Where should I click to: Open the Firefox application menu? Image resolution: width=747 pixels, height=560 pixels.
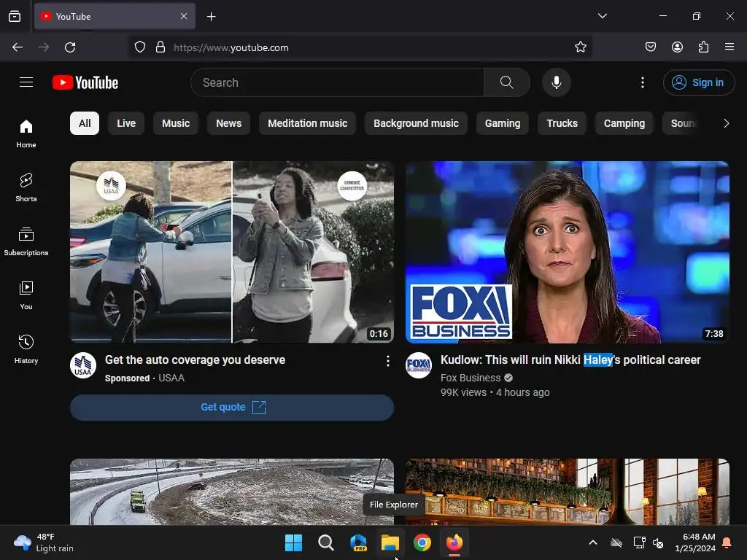click(729, 47)
